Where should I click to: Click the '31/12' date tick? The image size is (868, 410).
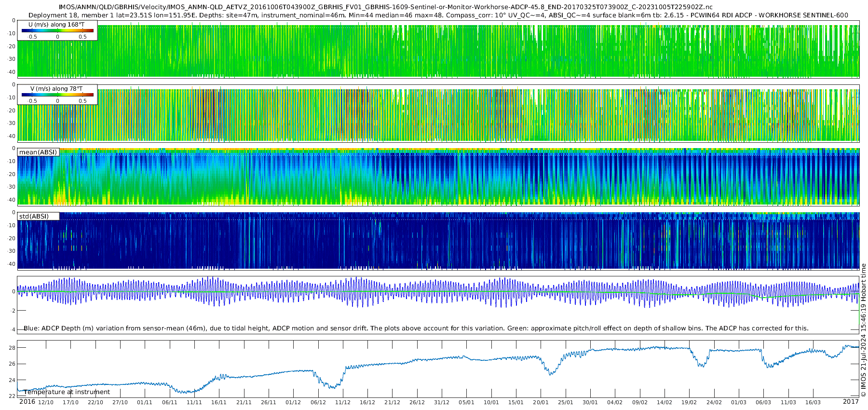tap(442, 402)
